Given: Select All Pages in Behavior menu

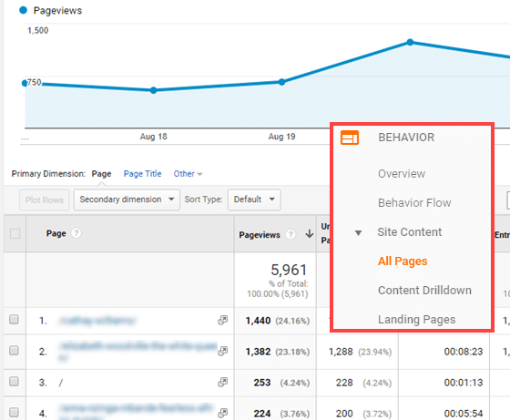Looking at the screenshot, I should 403,261.
